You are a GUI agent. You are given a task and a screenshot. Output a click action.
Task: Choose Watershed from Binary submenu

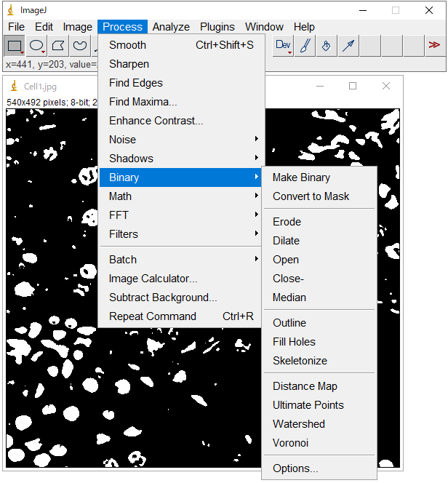[299, 424]
